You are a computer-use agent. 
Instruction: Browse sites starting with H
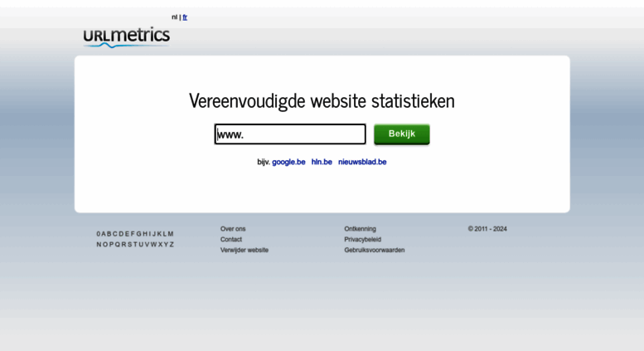pos(145,234)
